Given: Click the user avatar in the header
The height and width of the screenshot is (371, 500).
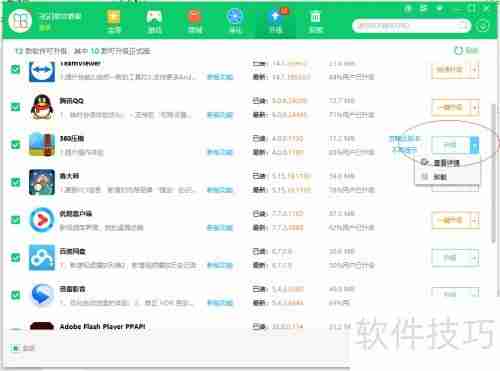Looking at the screenshot, I should (x=20, y=20).
